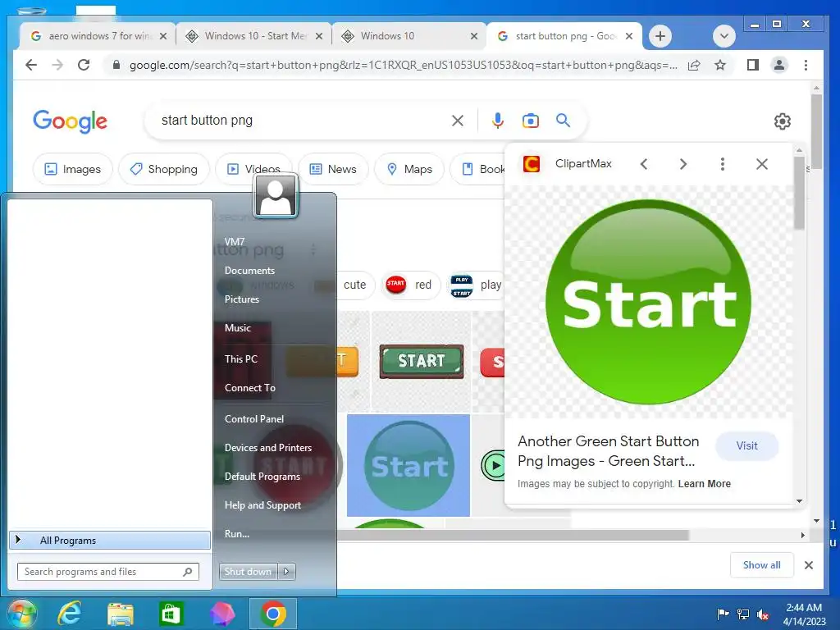Click the Chrome taskbar icon
The height and width of the screenshot is (630, 840).
click(x=272, y=614)
